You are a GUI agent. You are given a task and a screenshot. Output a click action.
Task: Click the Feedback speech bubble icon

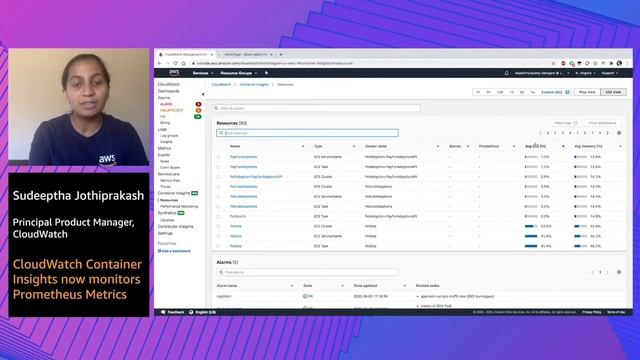coord(163,312)
